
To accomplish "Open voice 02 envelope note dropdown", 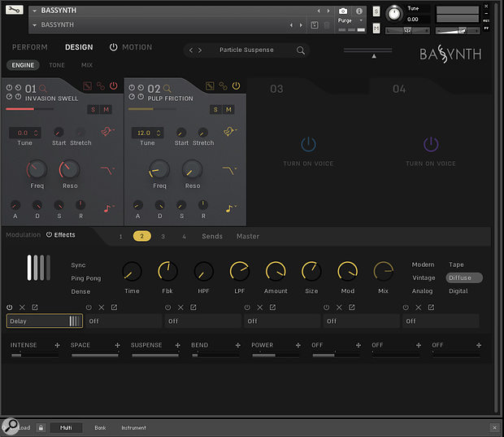I will (x=231, y=208).
